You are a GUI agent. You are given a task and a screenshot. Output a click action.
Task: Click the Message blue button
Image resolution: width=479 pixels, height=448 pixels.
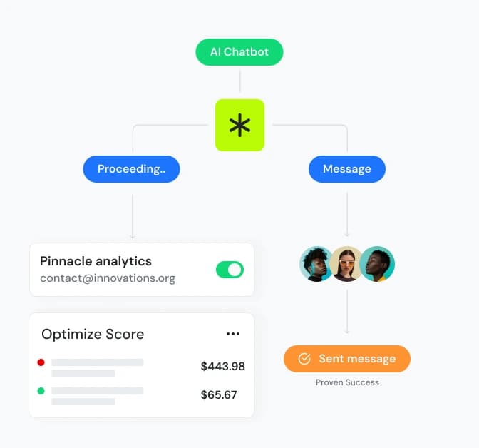(x=347, y=169)
